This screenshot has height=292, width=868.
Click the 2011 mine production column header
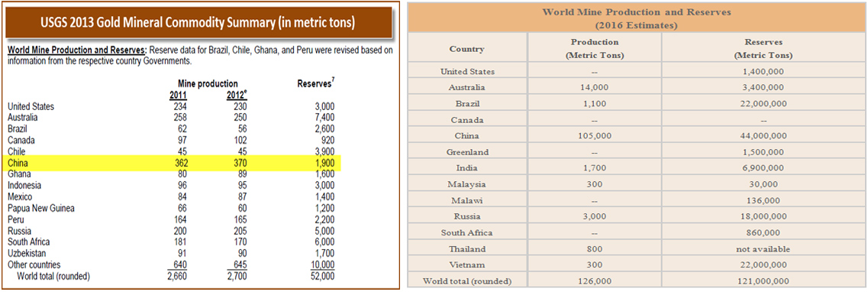179,95
